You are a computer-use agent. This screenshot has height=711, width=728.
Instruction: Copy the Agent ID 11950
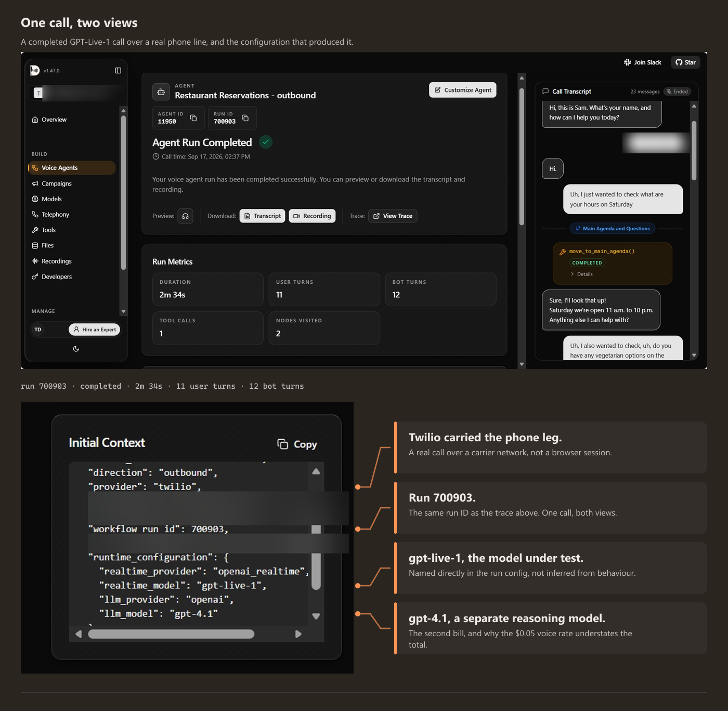point(193,118)
